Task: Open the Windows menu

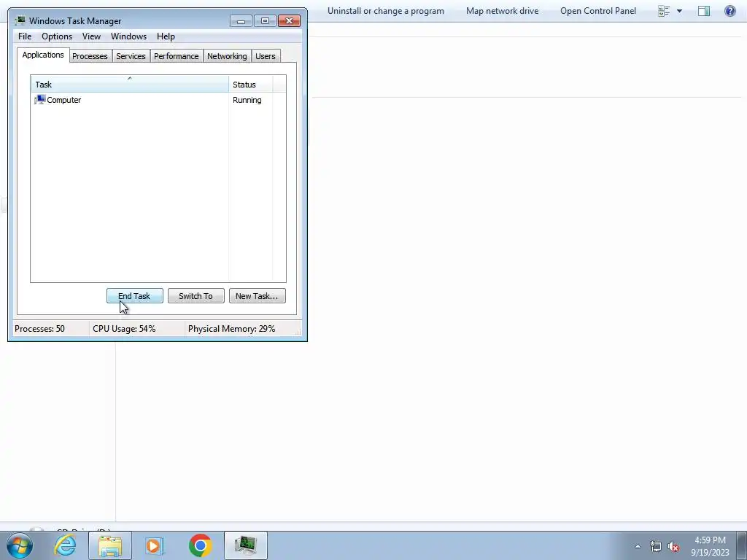Action: pos(128,36)
